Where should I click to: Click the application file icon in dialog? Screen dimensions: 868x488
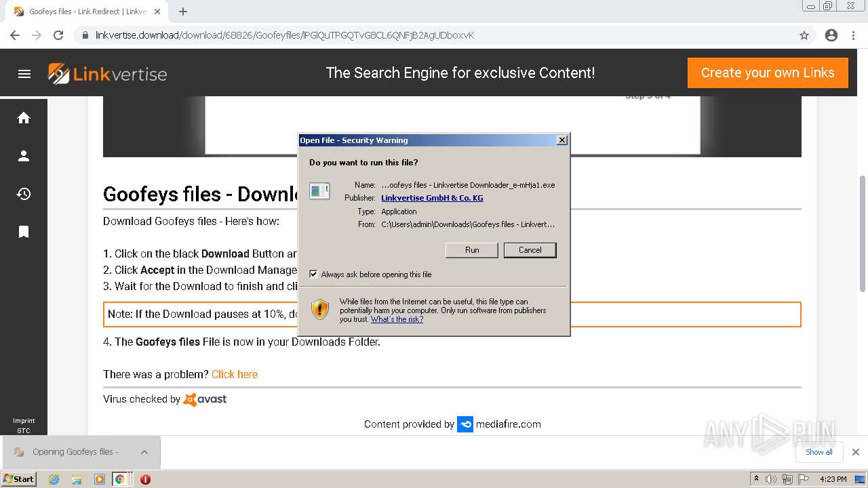click(x=319, y=191)
